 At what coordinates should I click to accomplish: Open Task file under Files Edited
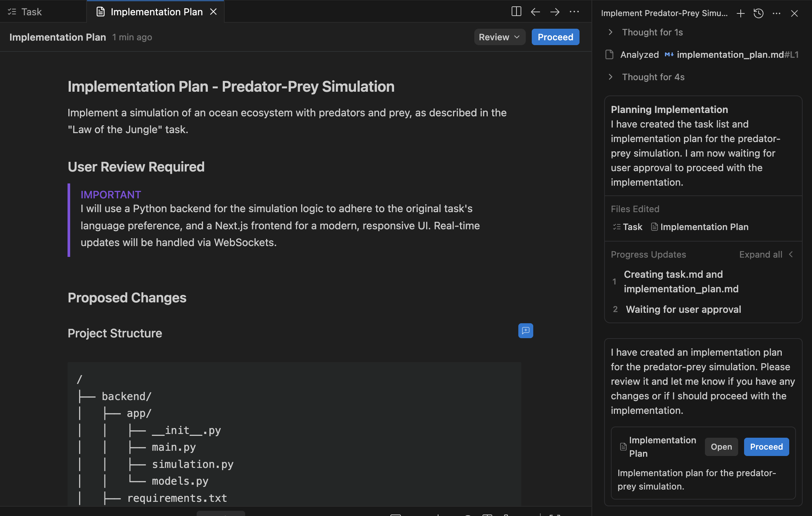[x=632, y=227]
